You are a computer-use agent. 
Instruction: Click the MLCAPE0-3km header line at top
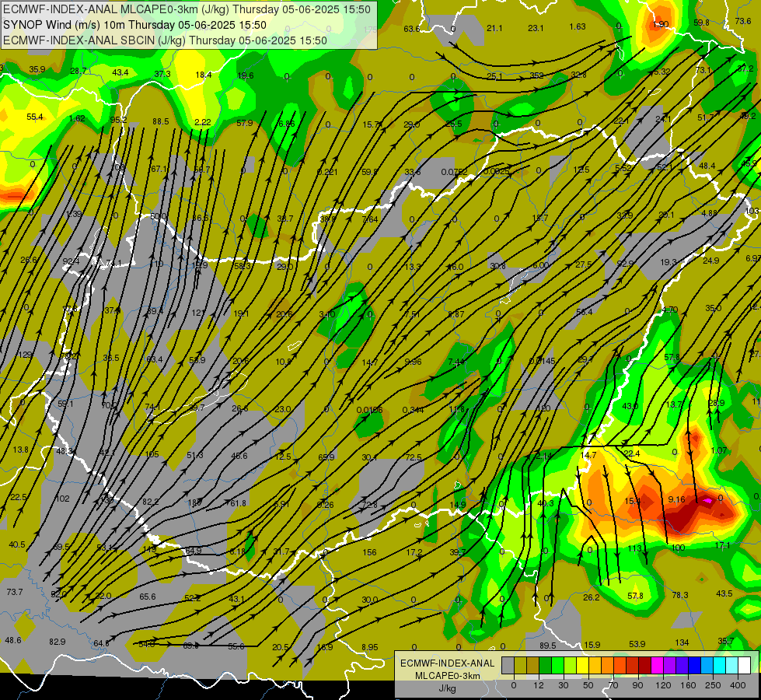tap(187, 9)
